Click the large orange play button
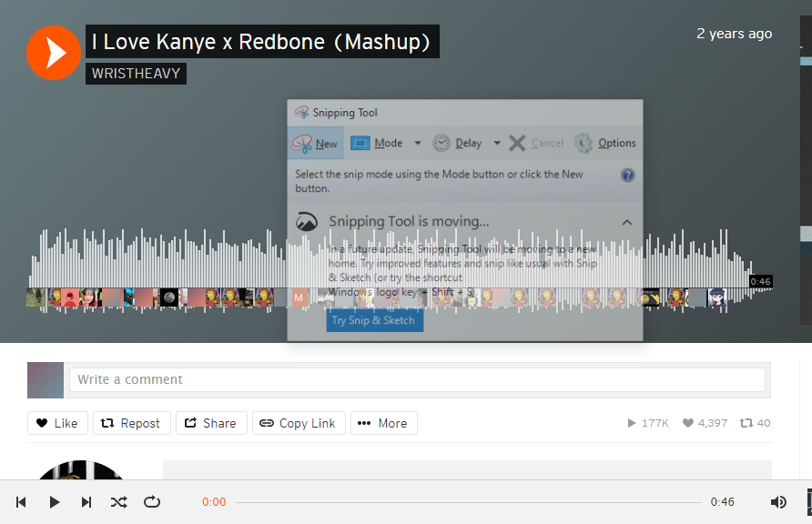Image resolution: width=812 pixels, height=524 pixels. 54,53
